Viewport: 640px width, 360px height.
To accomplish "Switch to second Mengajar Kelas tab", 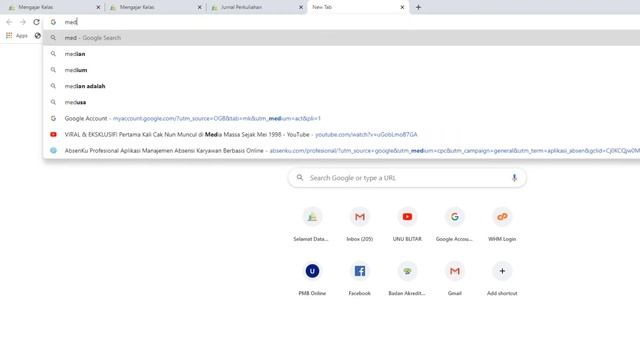I will point(155,7).
